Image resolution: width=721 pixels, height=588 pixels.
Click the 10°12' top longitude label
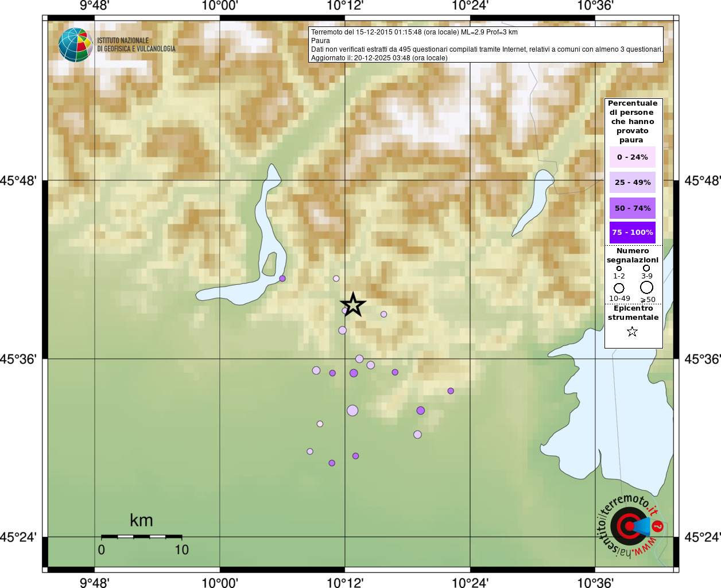coord(345,6)
